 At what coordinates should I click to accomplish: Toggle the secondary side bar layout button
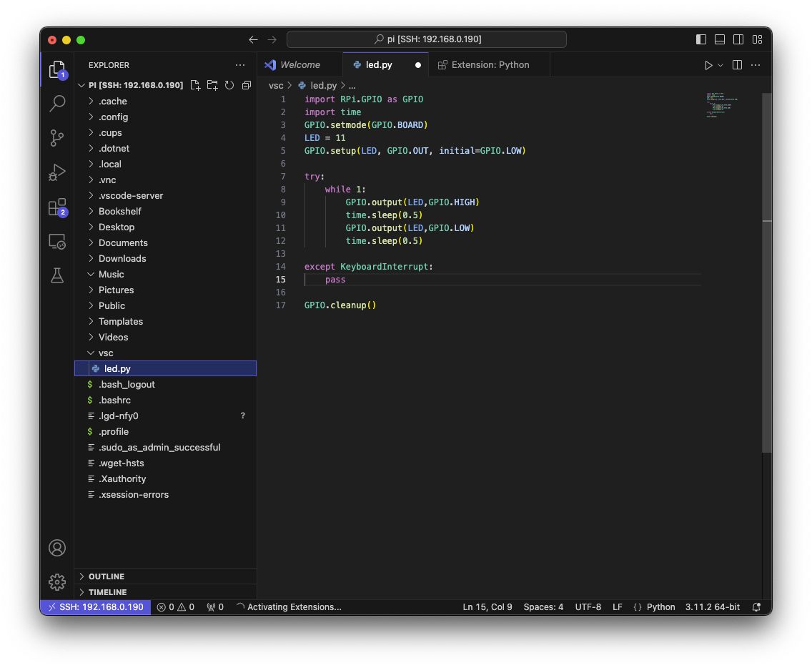pyautogui.click(x=738, y=39)
